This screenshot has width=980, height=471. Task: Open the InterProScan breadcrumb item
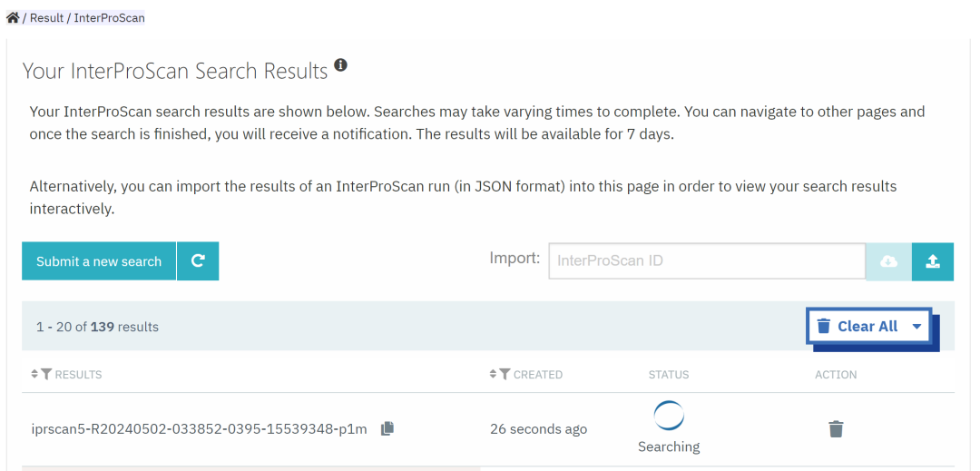[109, 17]
